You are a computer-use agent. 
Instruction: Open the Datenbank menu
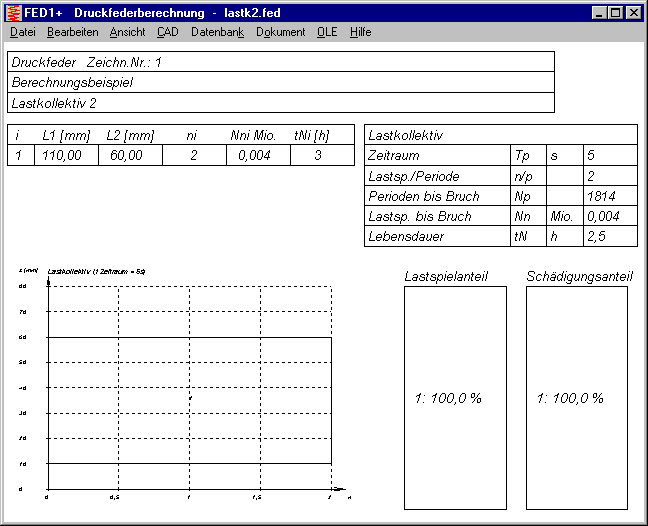216,32
